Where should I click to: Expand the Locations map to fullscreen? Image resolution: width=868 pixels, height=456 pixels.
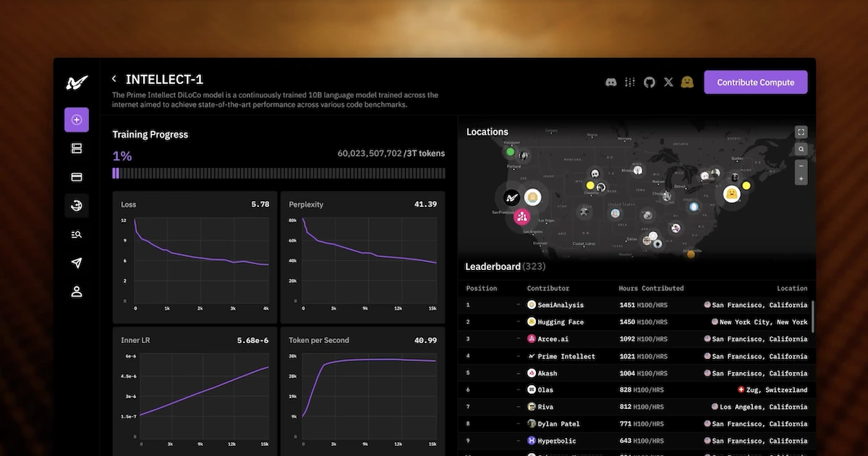click(801, 132)
